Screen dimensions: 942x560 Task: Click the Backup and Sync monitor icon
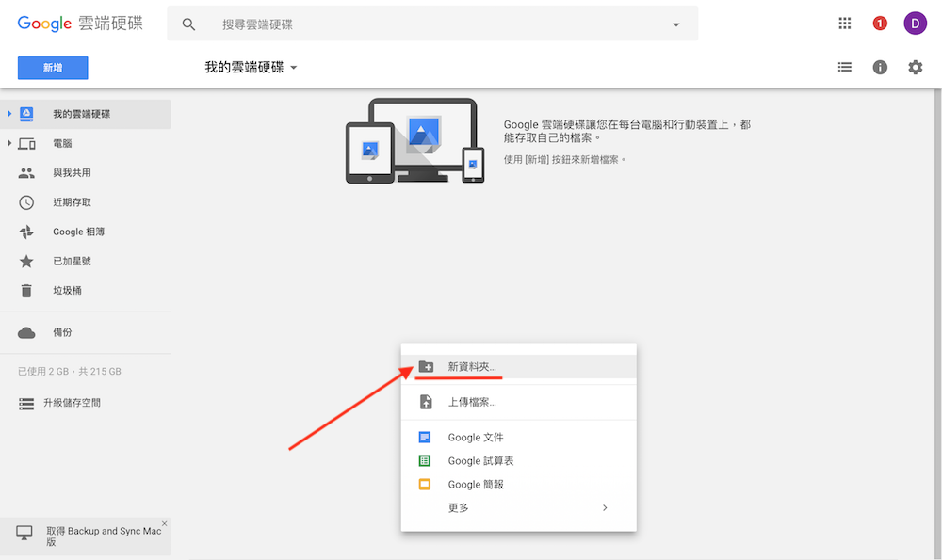[x=24, y=533]
